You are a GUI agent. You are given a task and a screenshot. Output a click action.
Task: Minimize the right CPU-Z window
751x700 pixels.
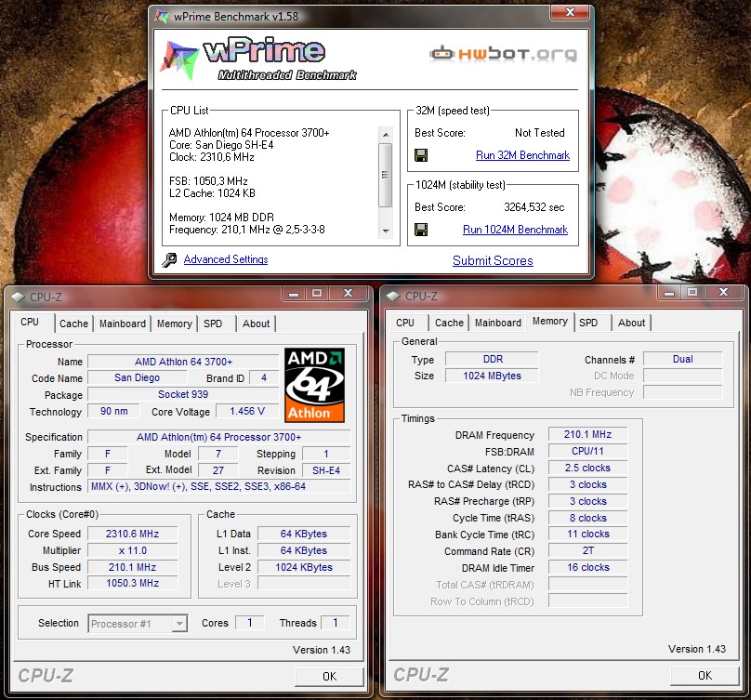(669, 292)
